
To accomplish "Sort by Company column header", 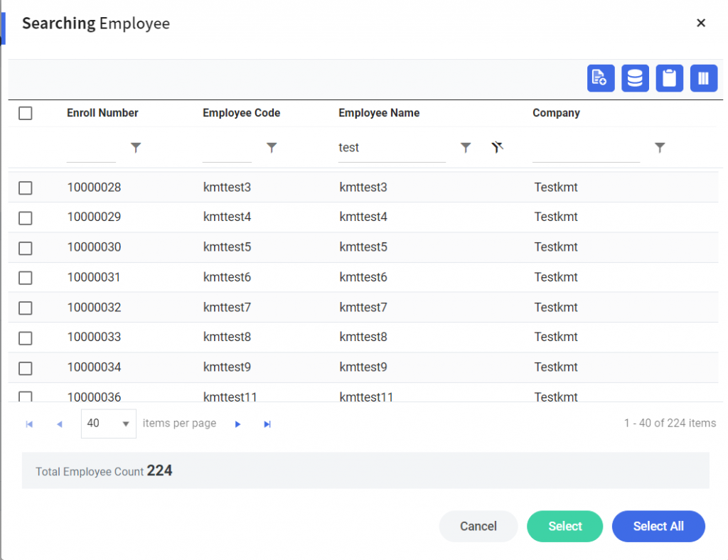I will click(556, 113).
